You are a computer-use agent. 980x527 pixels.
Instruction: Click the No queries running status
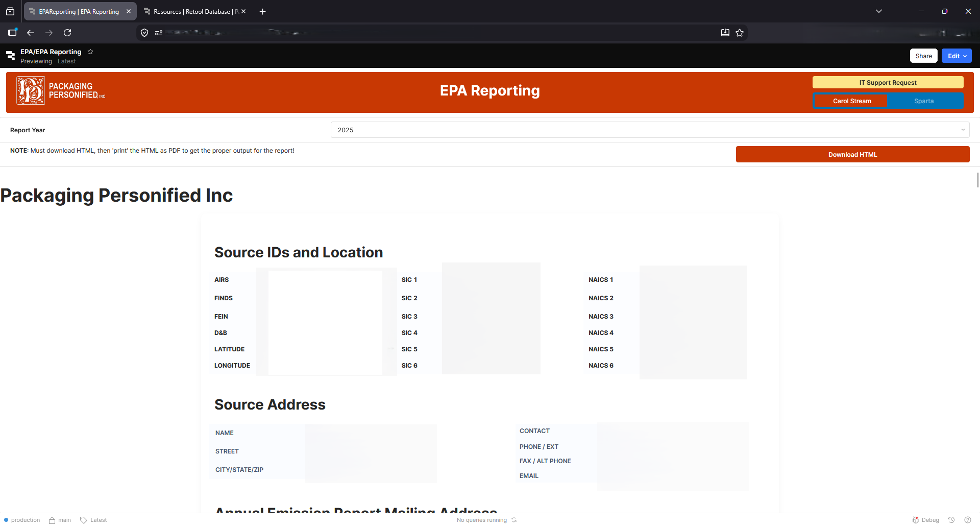(481, 520)
